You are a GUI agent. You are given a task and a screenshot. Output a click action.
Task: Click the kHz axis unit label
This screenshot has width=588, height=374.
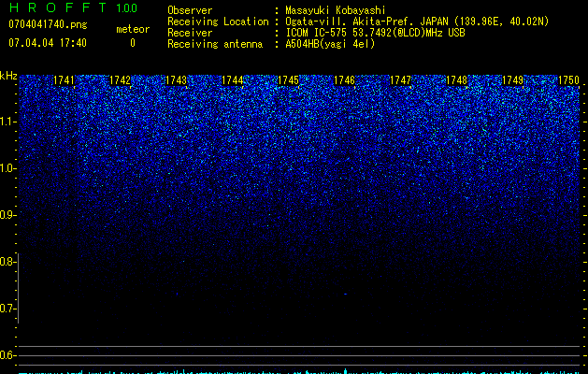pos(8,76)
